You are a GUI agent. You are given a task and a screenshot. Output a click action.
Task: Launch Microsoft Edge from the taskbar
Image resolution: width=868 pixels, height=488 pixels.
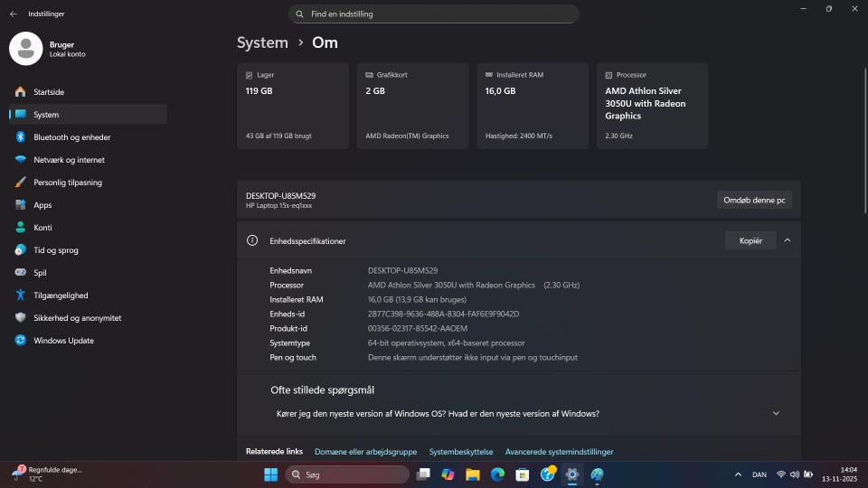497,474
